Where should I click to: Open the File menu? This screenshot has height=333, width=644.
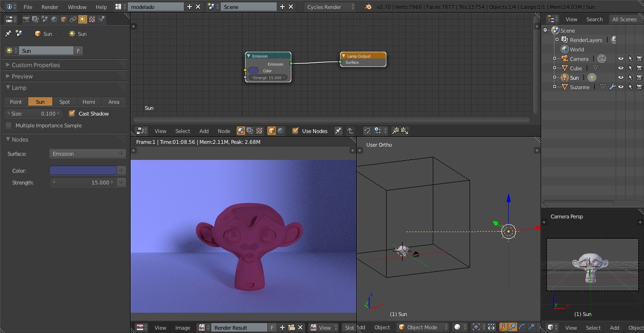click(x=28, y=7)
